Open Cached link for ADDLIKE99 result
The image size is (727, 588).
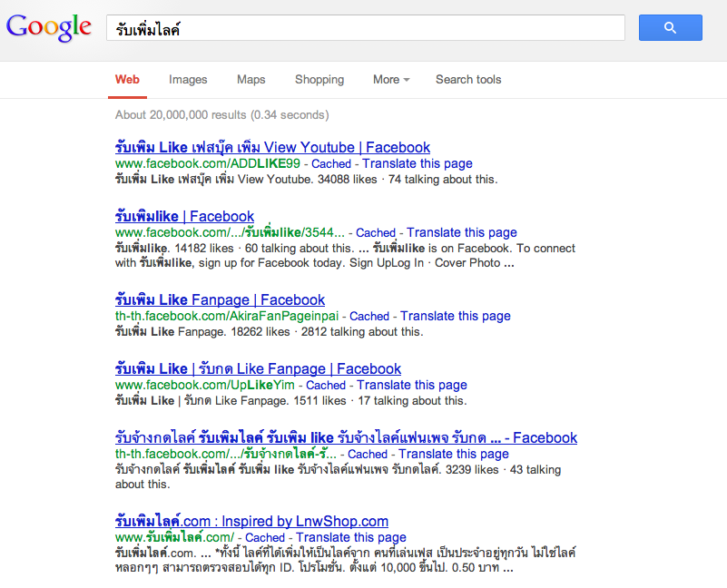pyautogui.click(x=331, y=163)
